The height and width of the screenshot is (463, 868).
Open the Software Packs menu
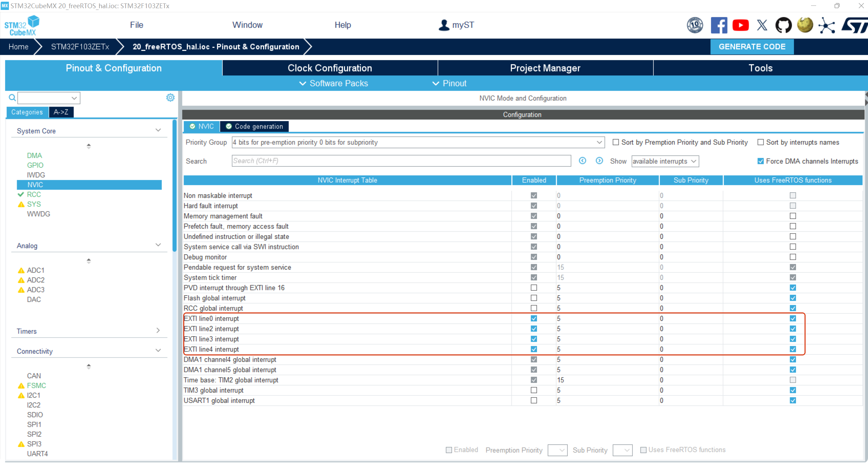click(x=334, y=83)
